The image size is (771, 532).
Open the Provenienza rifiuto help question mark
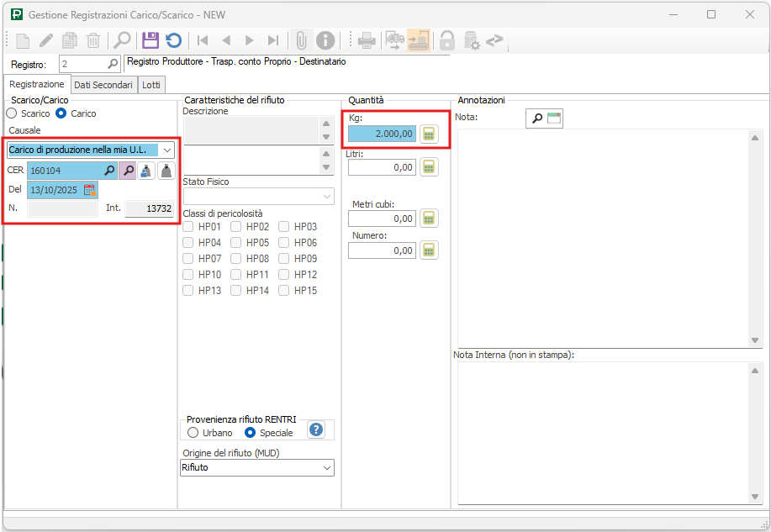click(x=316, y=430)
